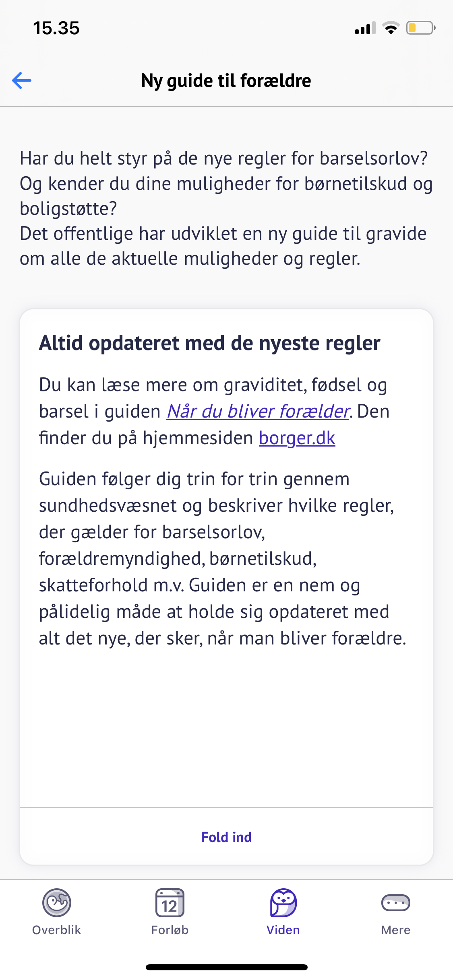Screen dimensions: 453x980
Task: Tap the Forløb calendar icon
Action: pyautogui.click(x=170, y=902)
